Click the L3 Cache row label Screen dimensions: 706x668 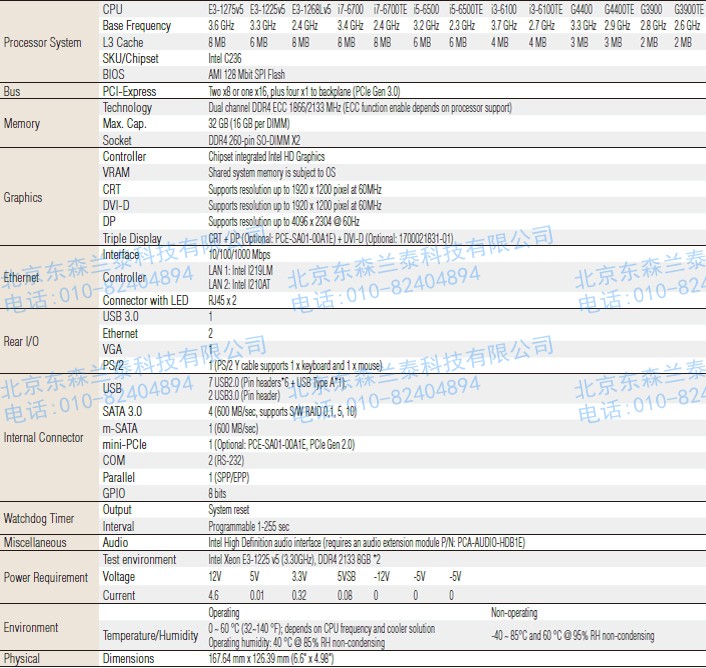pos(123,42)
